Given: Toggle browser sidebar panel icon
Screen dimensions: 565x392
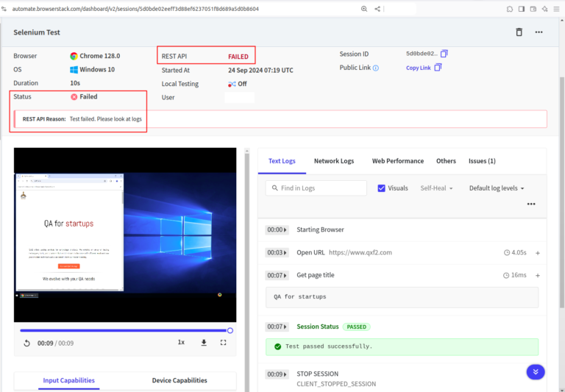Looking at the screenshot, I should click(522, 9).
